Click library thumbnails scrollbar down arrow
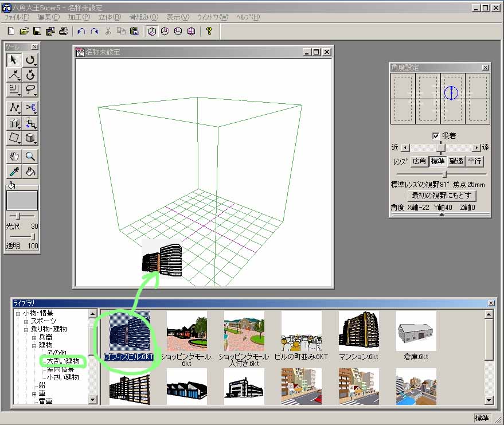 coord(489,400)
